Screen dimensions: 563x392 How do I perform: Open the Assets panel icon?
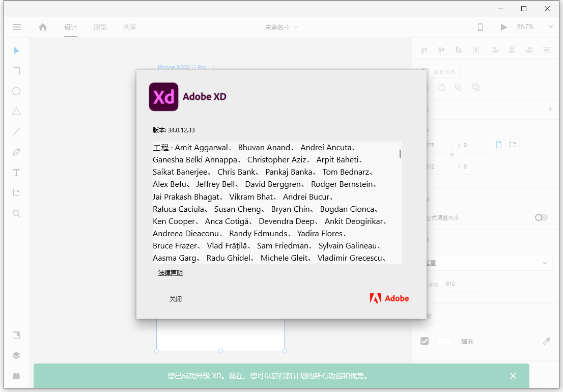click(16, 335)
